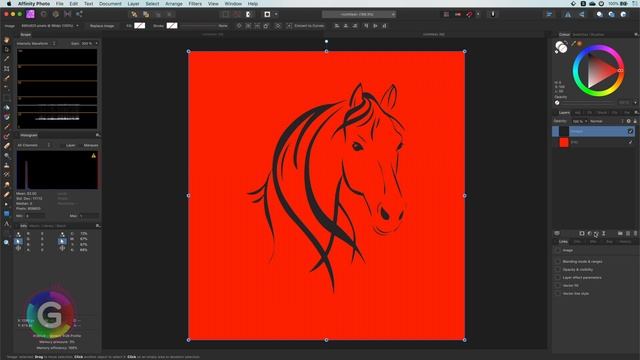The height and width of the screenshot is (360, 640).
Task: Open the All Channels dropdown
Action: (34, 145)
